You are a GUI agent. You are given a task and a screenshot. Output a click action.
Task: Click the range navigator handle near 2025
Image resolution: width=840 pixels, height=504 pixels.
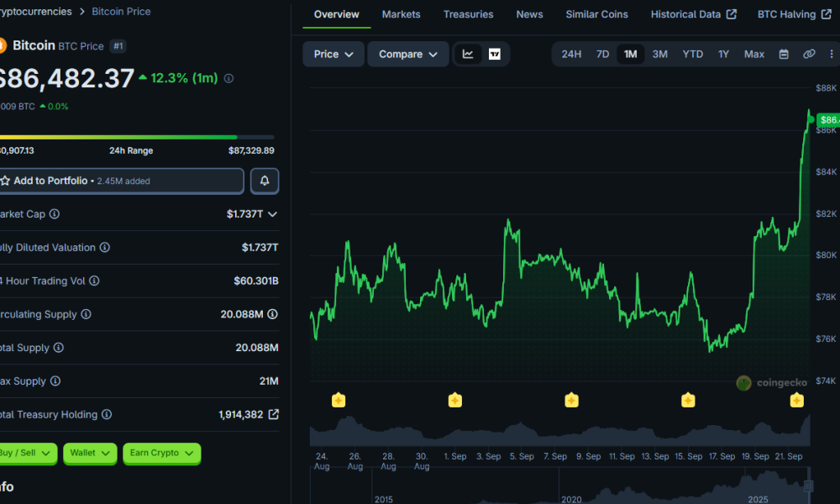[808, 486]
